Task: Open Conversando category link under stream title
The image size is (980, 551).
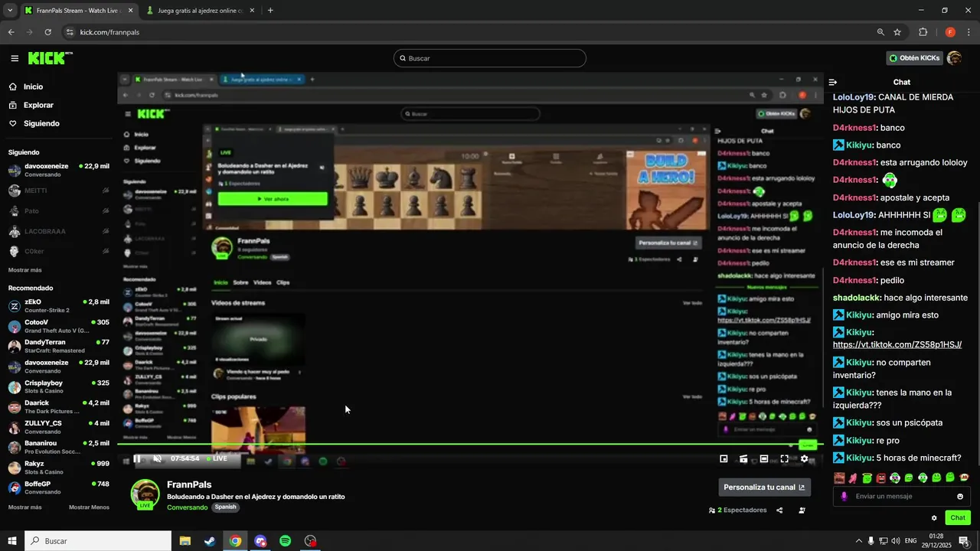Action: (x=187, y=507)
